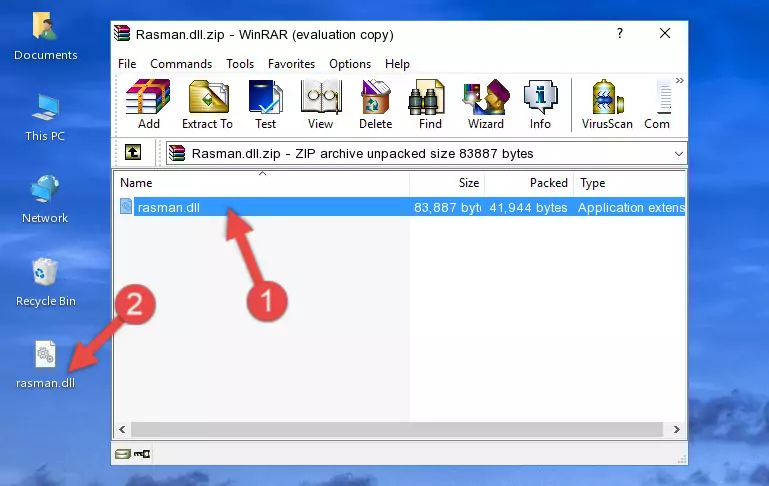Run the Test archive tool
769x486 pixels.
(265, 104)
